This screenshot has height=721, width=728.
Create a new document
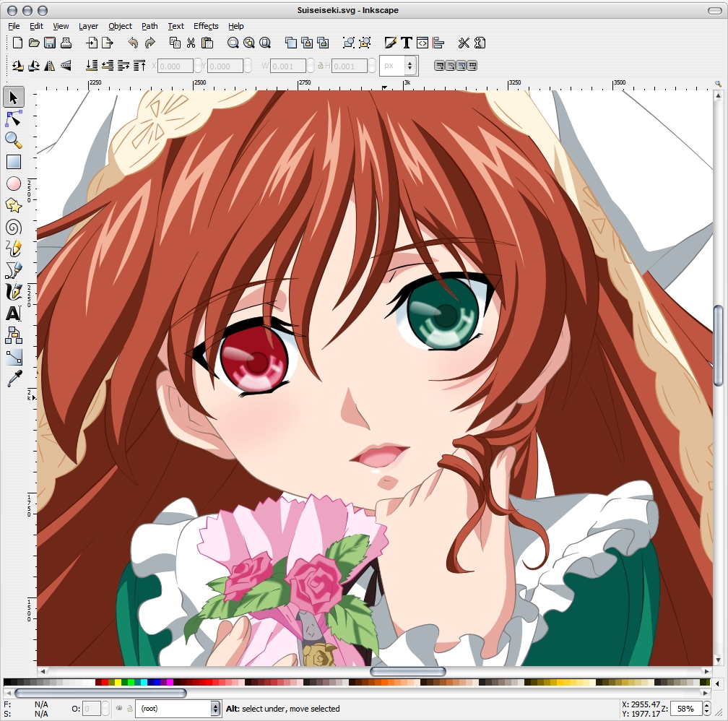click(x=17, y=43)
